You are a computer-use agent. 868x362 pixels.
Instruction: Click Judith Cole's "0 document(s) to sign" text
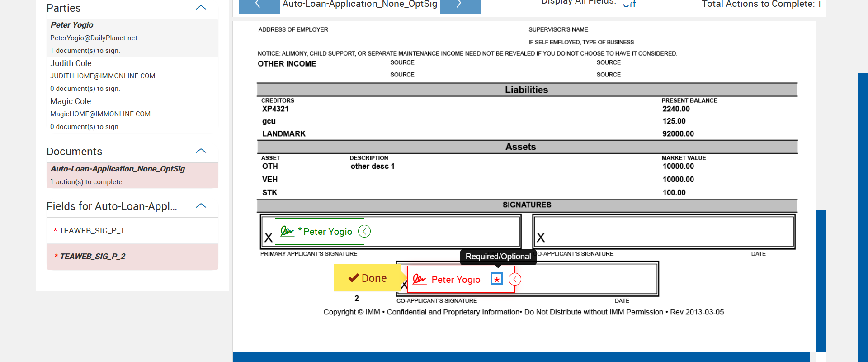[85, 89]
